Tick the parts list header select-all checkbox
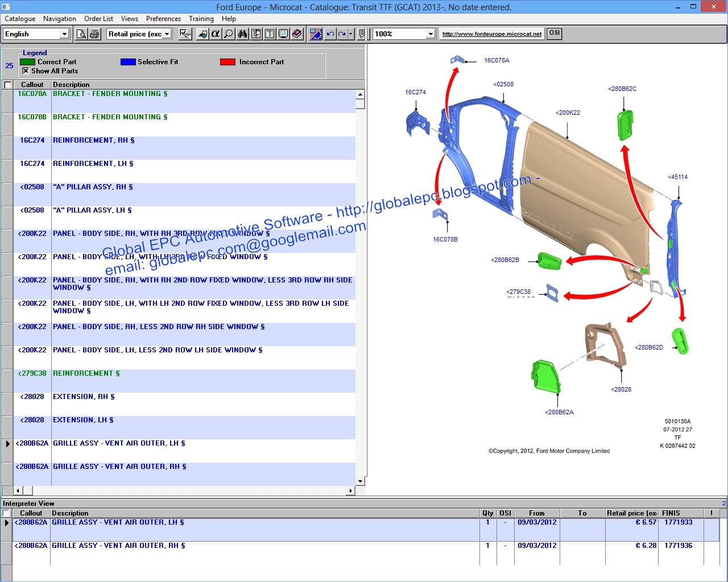This screenshot has width=728, height=582. 7,85
